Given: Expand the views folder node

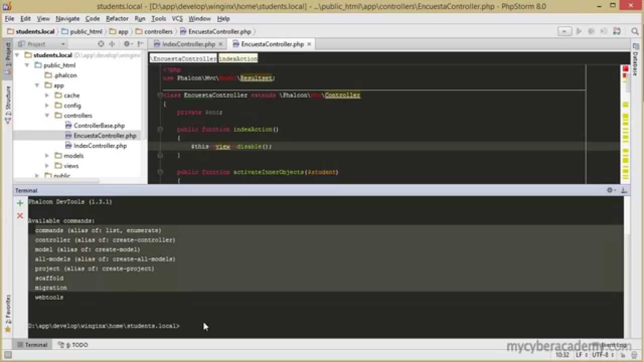Looking at the screenshot, I should click(x=47, y=166).
